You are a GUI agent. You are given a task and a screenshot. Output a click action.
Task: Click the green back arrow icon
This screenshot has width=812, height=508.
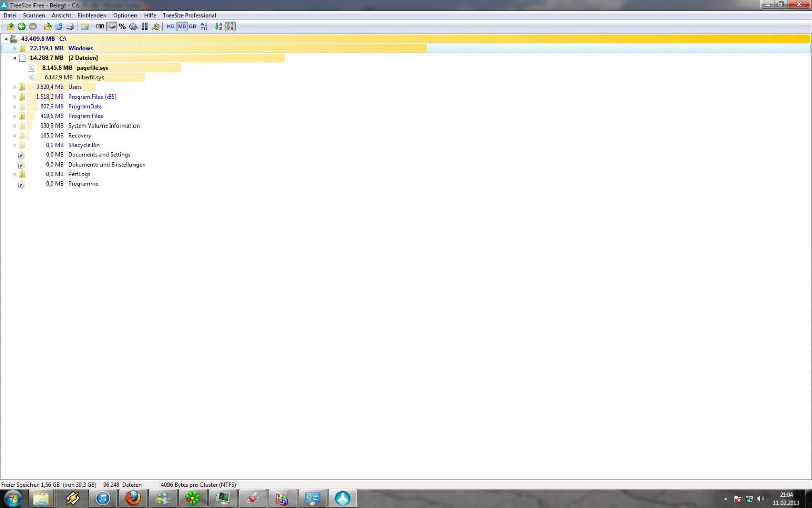tap(22, 27)
